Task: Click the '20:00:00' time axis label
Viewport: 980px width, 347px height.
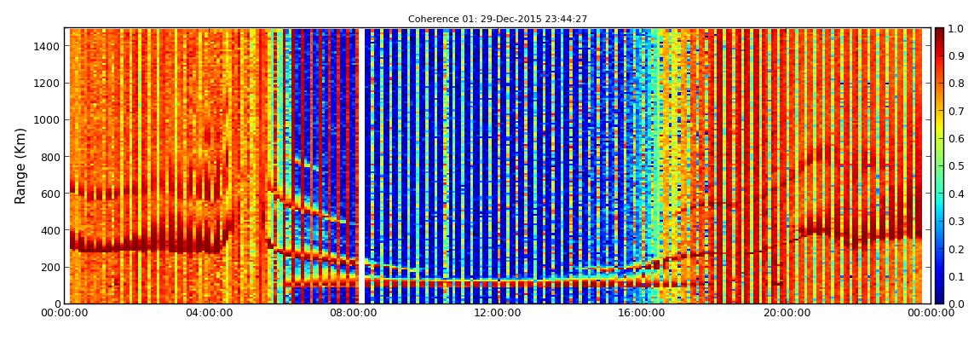Action: tap(785, 313)
